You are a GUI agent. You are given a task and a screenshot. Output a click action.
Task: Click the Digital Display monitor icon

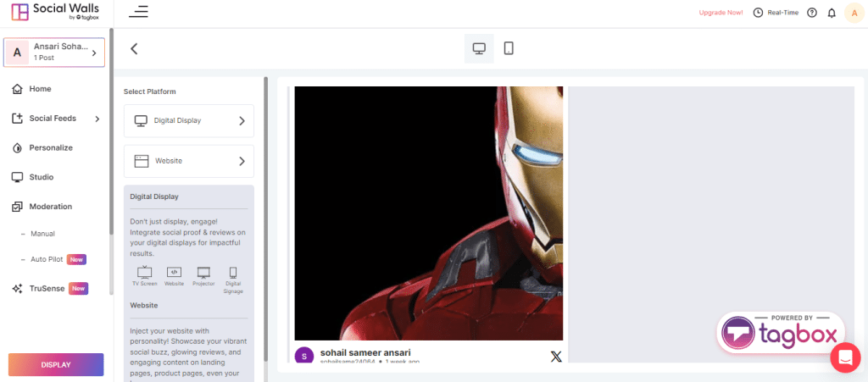click(142, 121)
